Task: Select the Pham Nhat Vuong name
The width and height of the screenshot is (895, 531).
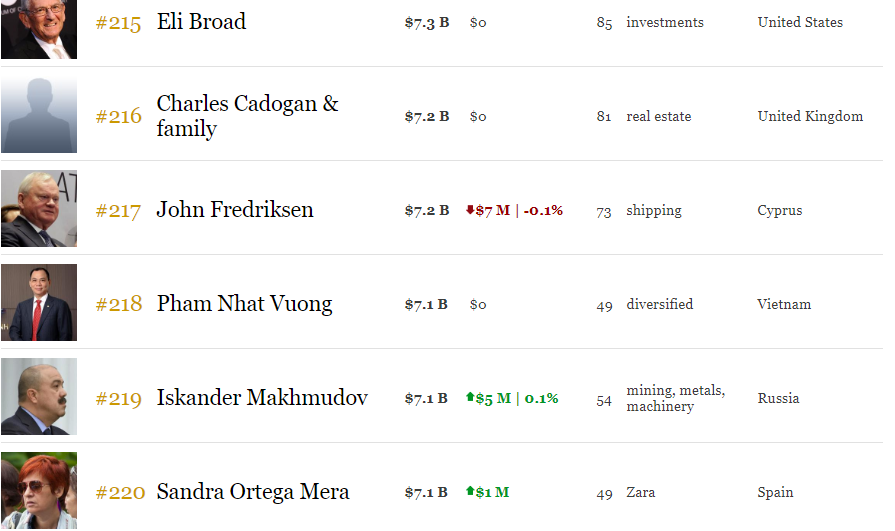Action: point(244,304)
